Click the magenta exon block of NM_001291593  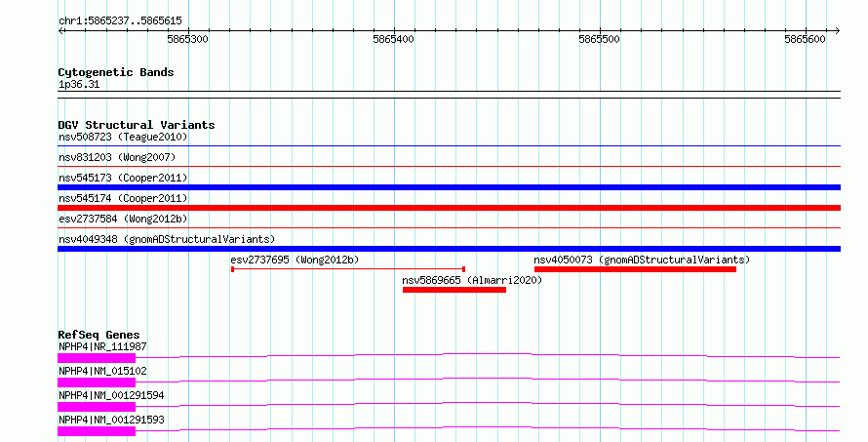coord(97,431)
